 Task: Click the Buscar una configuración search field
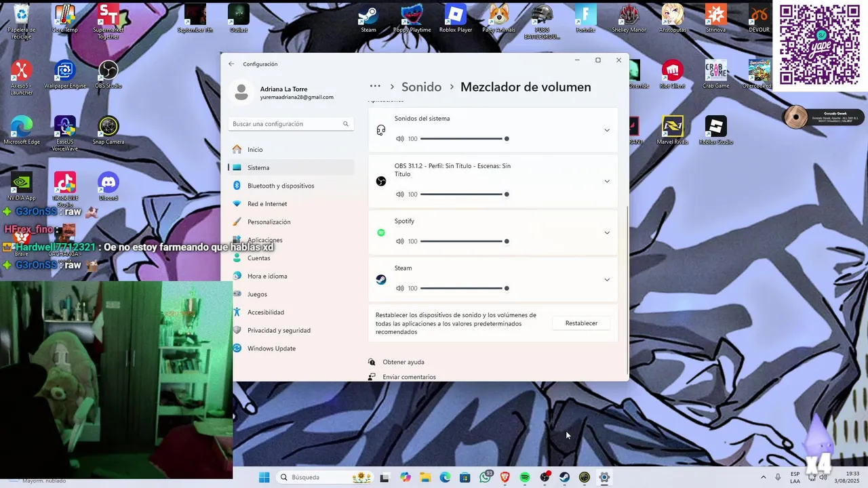(x=291, y=124)
